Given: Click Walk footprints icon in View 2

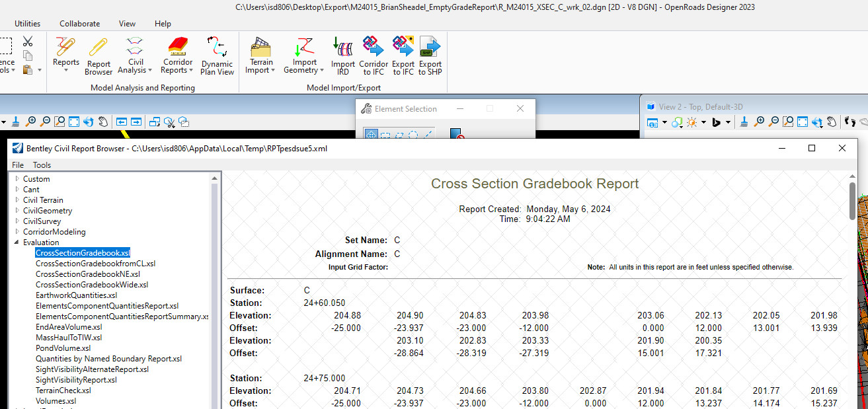Looking at the screenshot, I should tap(850, 122).
